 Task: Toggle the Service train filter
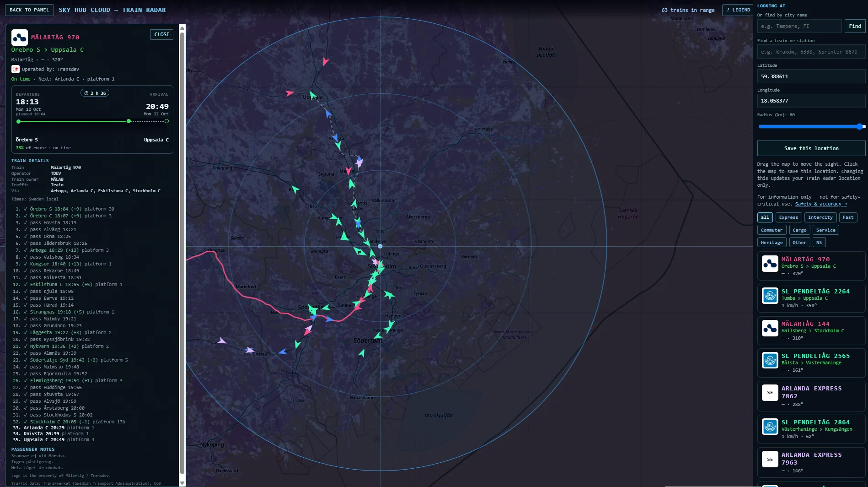click(x=825, y=230)
